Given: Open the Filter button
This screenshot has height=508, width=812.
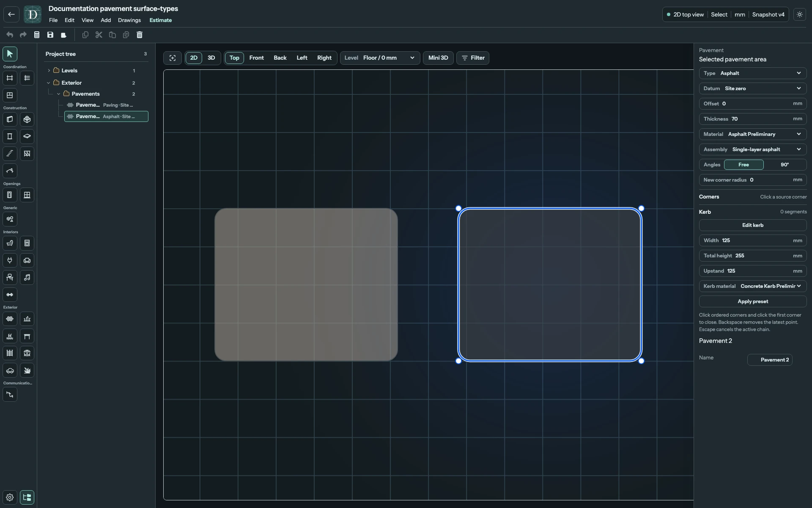Looking at the screenshot, I should click(473, 58).
